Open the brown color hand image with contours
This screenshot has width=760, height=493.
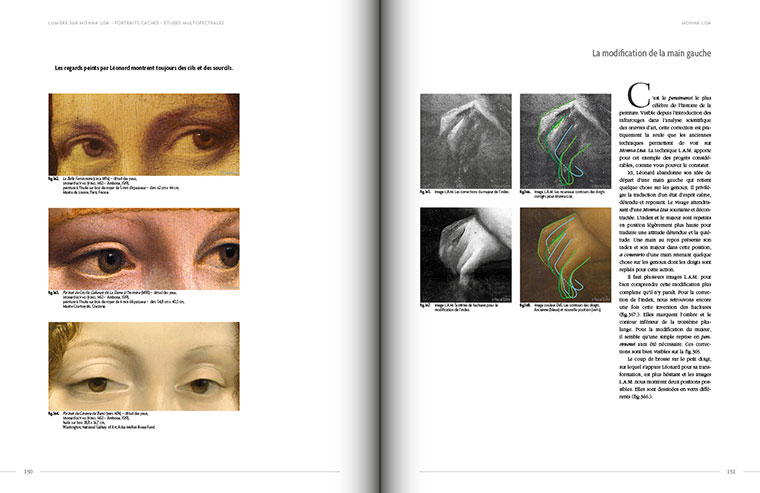pos(566,255)
